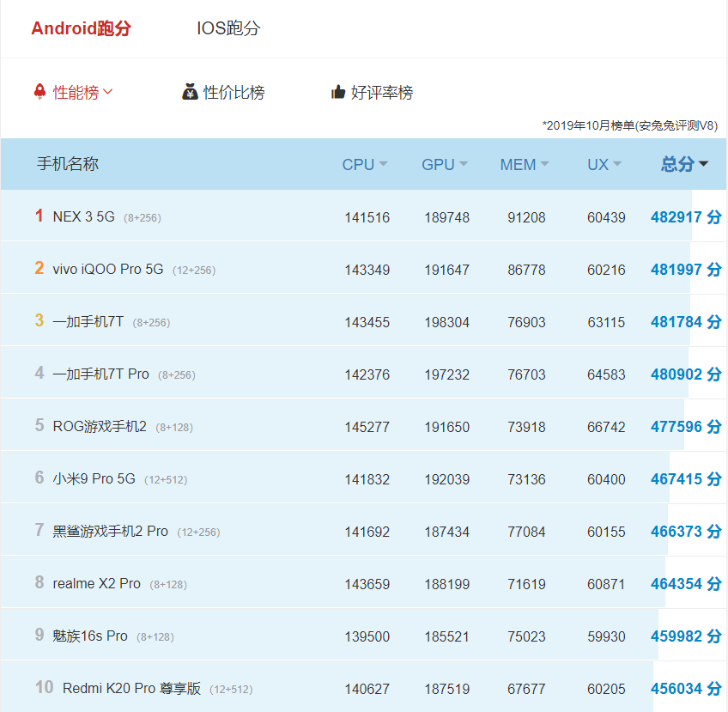Click NEX 3 5G MEM score 91208
The image size is (728, 712).
tap(526, 217)
